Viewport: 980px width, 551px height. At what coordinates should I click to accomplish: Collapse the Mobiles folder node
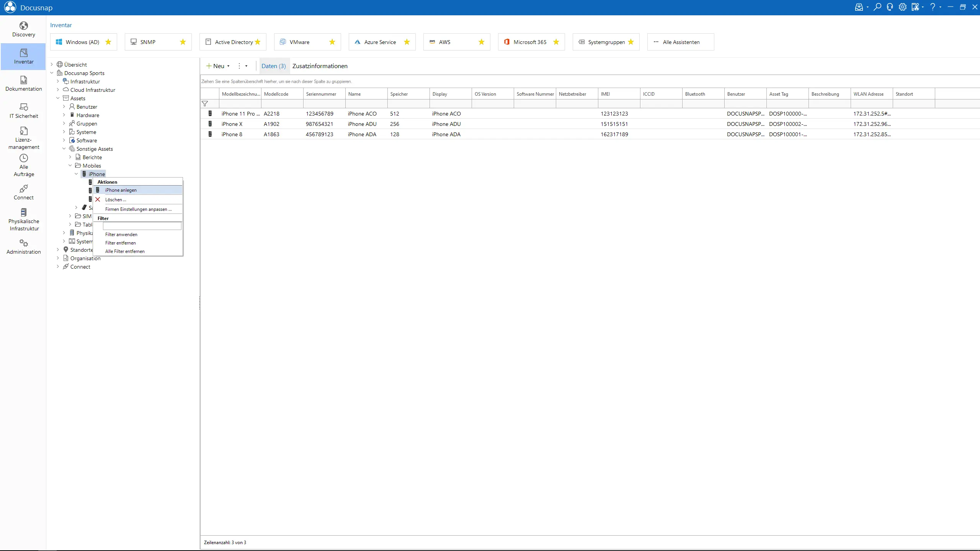(x=70, y=166)
